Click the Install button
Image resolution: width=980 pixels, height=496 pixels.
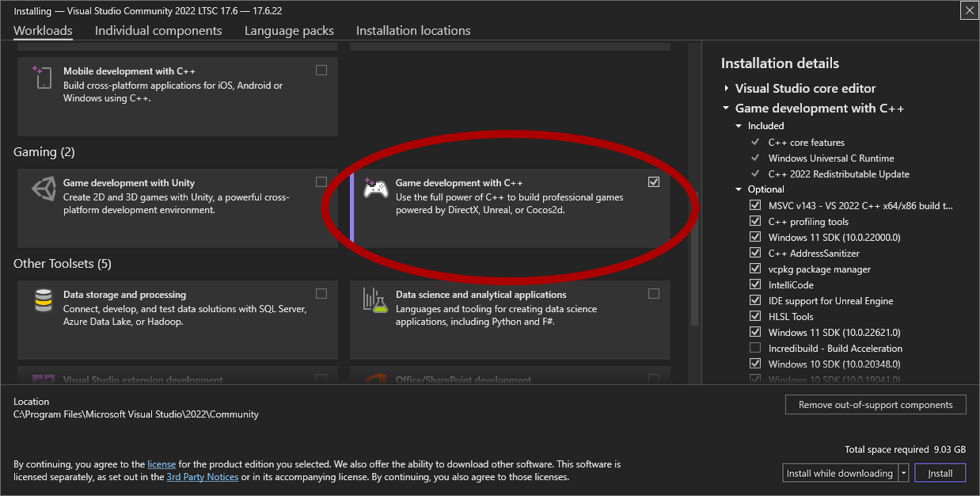point(940,473)
